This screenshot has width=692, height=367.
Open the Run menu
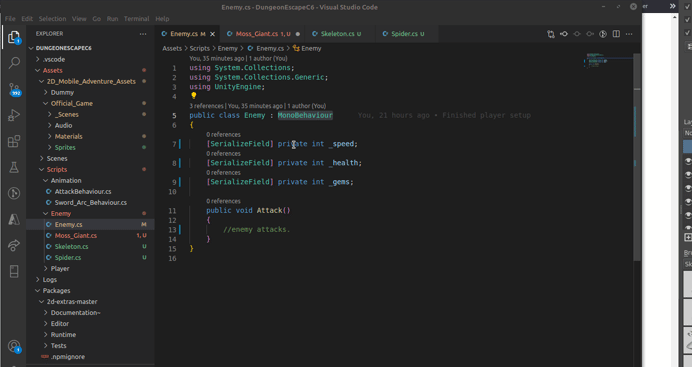(x=112, y=19)
